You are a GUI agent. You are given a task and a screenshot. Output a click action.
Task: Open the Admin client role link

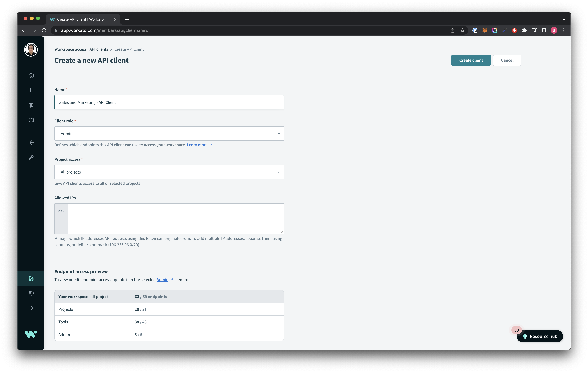coord(162,280)
